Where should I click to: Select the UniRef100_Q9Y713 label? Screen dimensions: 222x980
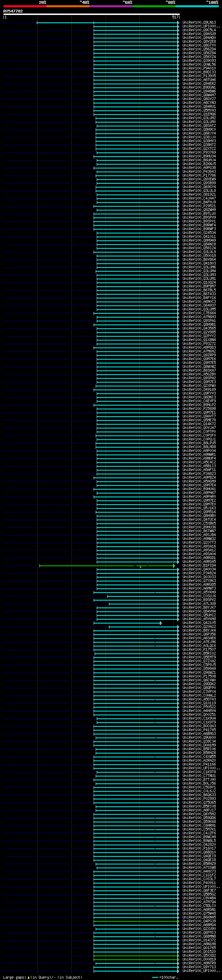pyautogui.click(x=199, y=967)
